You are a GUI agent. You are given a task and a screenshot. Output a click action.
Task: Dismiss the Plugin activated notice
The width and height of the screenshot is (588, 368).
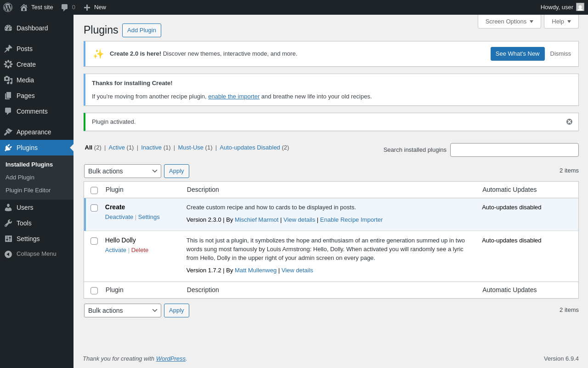[x=569, y=122]
